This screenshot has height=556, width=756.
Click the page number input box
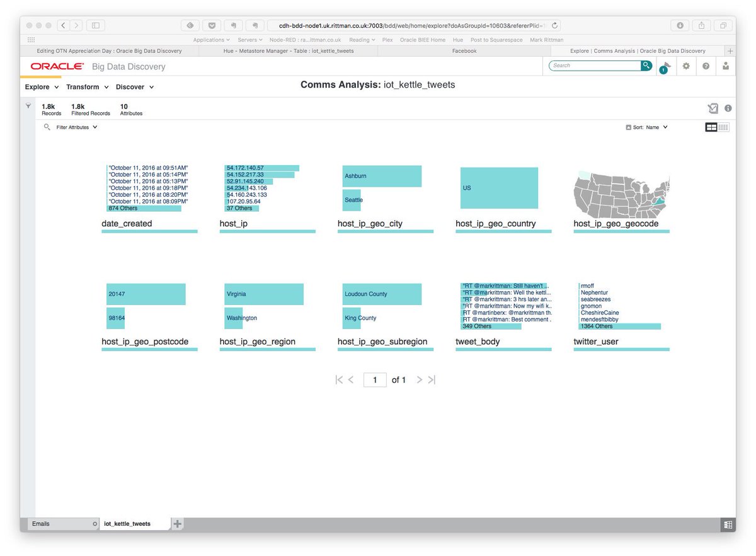tap(375, 380)
